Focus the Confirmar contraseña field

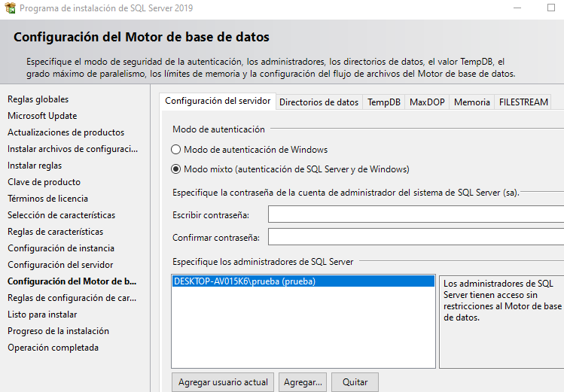(416, 238)
